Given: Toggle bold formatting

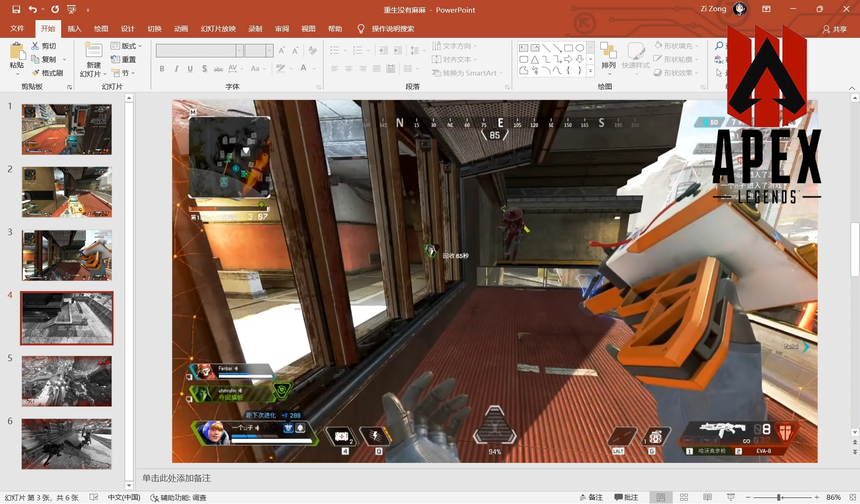Looking at the screenshot, I should (x=162, y=69).
